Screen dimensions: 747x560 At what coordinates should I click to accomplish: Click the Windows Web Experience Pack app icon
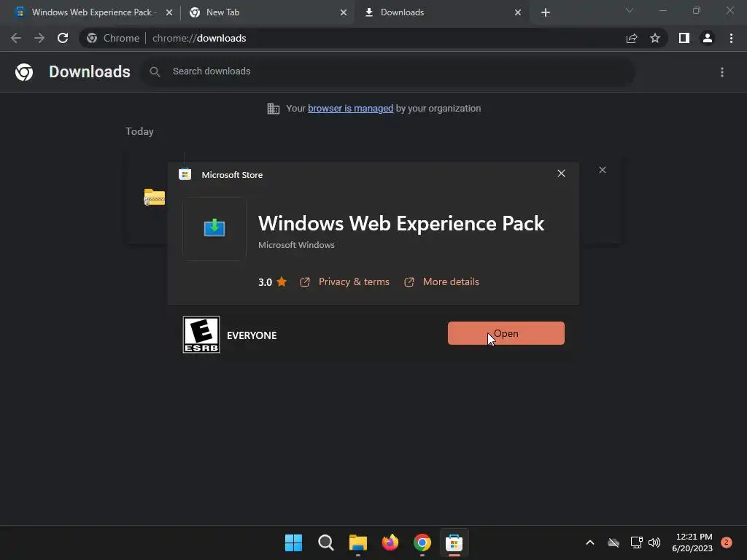coord(214,228)
